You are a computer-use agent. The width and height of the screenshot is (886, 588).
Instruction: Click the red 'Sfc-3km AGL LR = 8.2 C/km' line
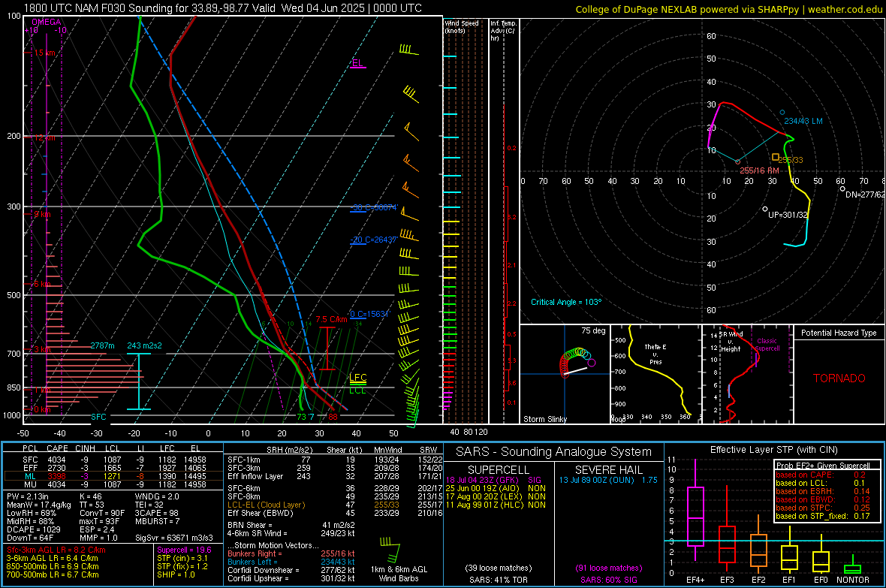[56, 550]
